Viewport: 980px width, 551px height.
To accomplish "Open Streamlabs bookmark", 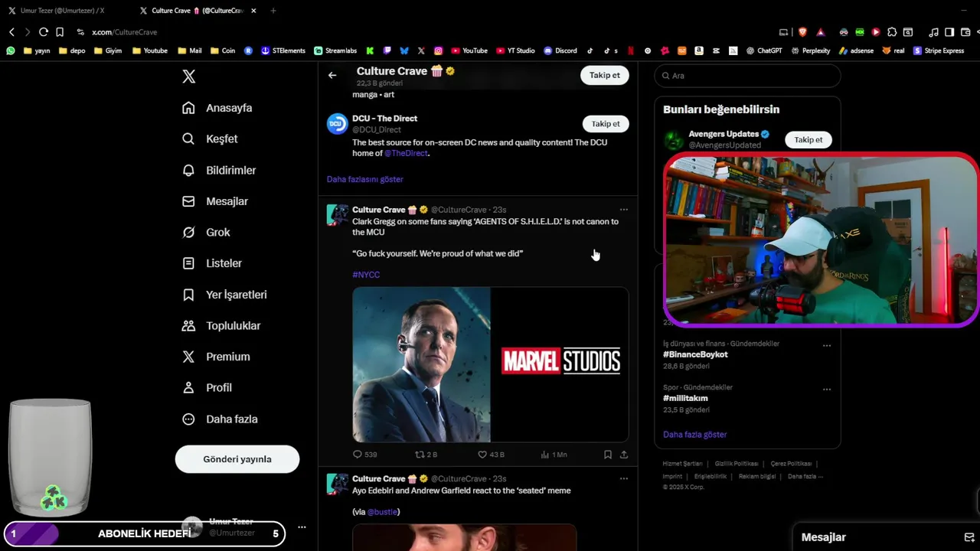I will point(335,51).
